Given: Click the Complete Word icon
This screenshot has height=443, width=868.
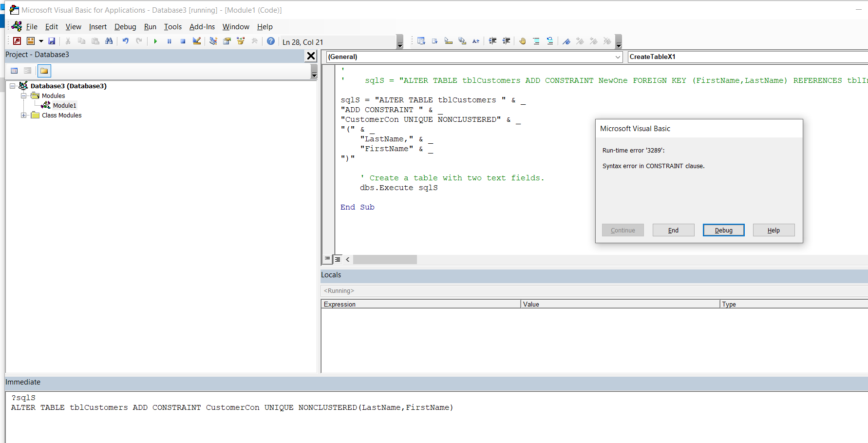Looking at the screenshot, I should click(476, 41).
